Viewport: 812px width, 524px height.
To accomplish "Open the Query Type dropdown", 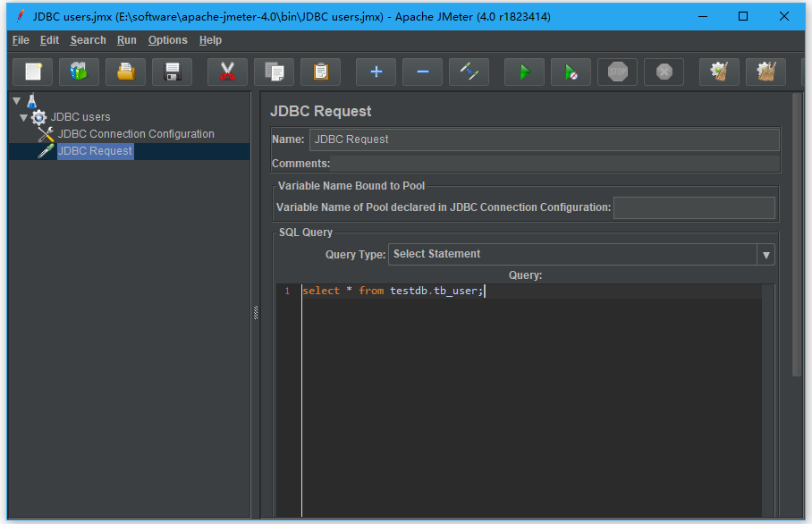I will coord(765,255).
